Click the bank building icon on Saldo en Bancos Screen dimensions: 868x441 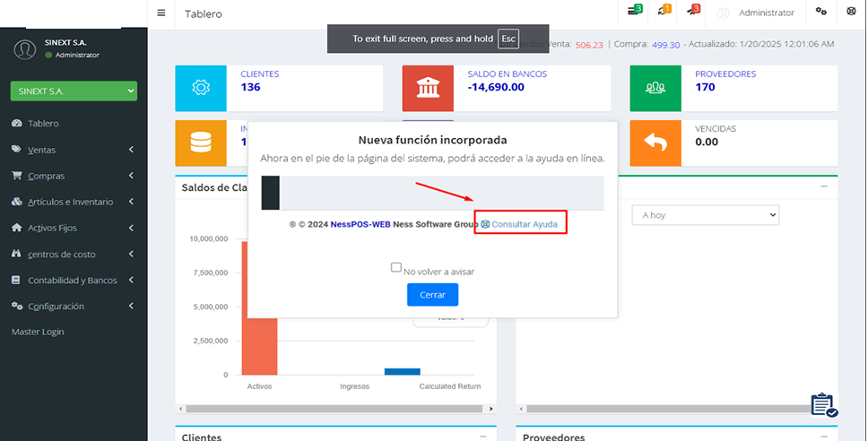(x=428, y=88)
